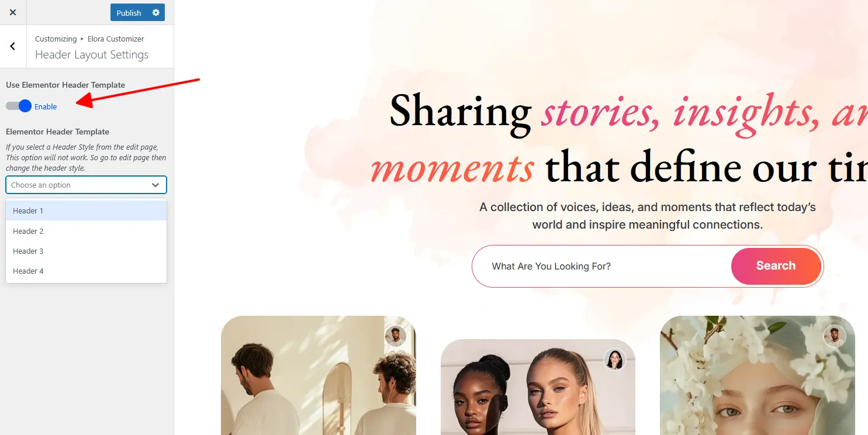Click the author avatar on first post card
Viewport: 868px width, 435px height.
coord(396,336)
